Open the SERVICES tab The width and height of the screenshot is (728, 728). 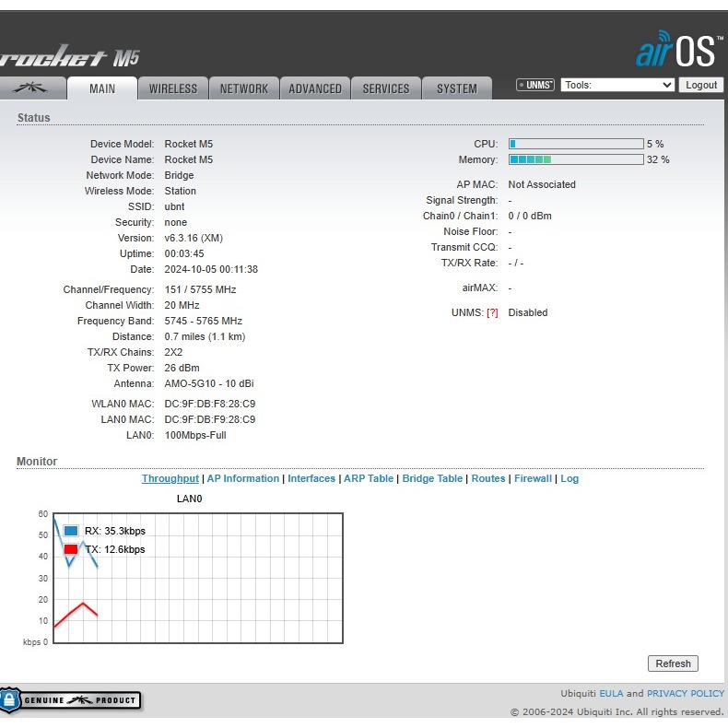(386, 88)
